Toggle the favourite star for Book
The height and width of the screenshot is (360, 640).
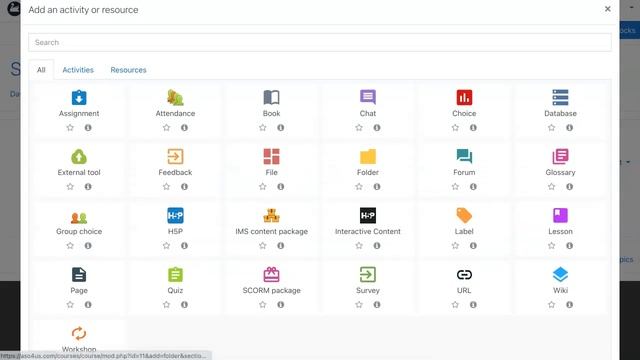point(263,128)
